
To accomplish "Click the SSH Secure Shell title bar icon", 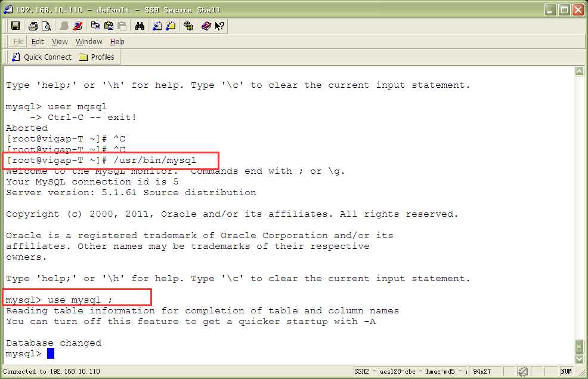I will click(8, 10).
